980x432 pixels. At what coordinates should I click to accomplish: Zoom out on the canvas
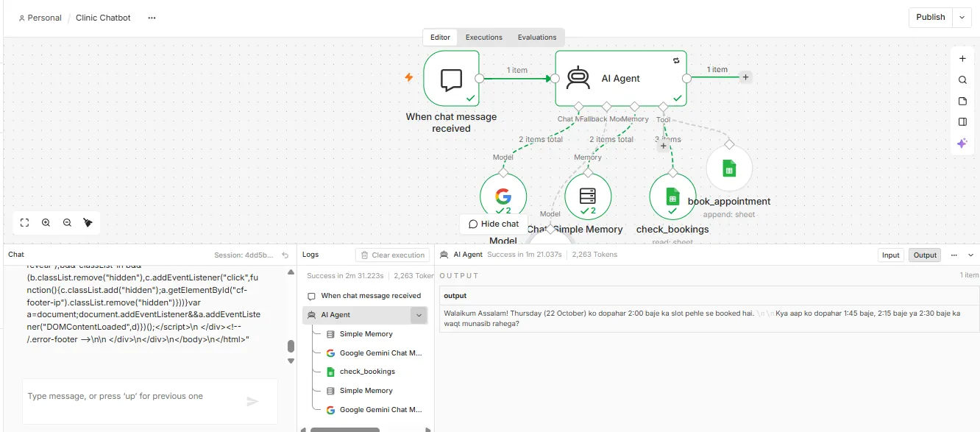(67, 222)
